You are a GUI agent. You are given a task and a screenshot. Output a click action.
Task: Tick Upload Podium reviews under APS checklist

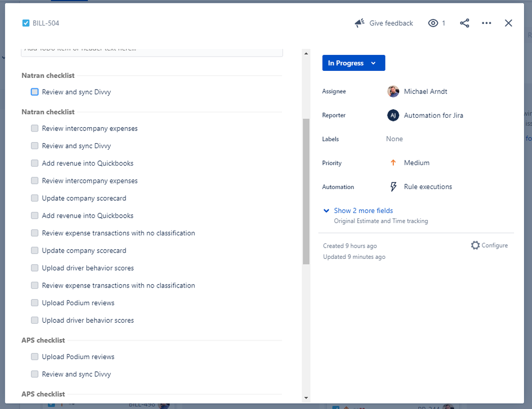pyautogui.click(x=35, y=357)
